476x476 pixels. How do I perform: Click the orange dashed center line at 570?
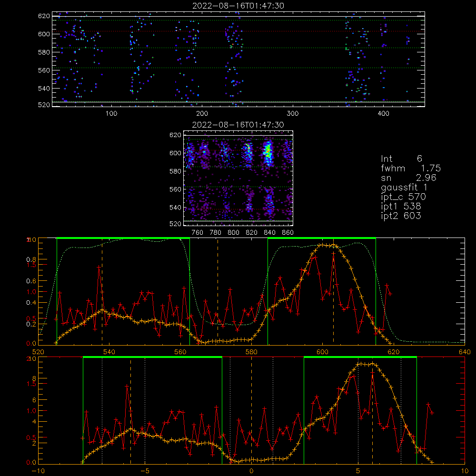pos(218,291)
